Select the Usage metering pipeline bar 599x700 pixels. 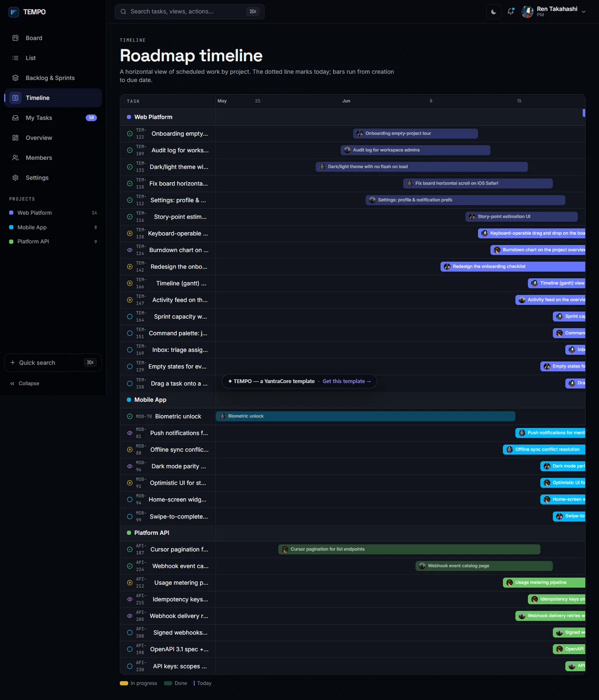[x=544, y=582]
